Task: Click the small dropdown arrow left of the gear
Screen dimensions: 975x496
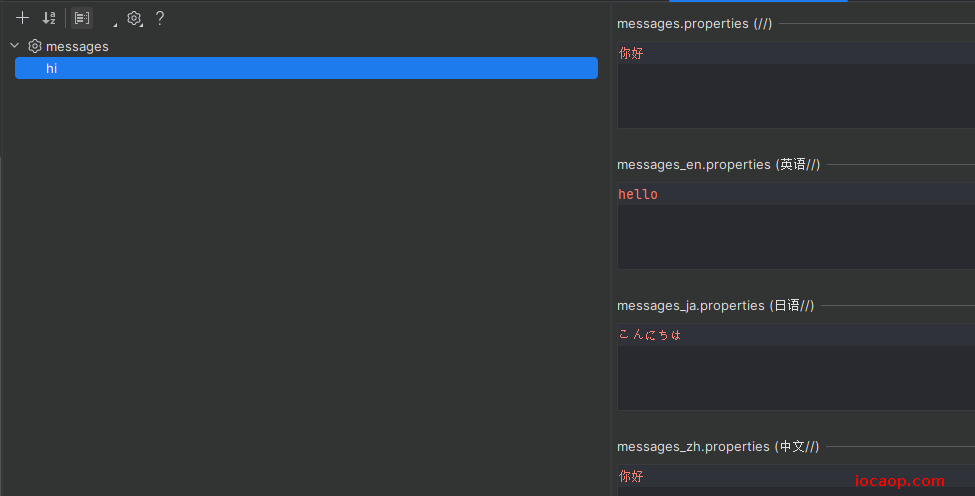Action: [x=115, y=25]
